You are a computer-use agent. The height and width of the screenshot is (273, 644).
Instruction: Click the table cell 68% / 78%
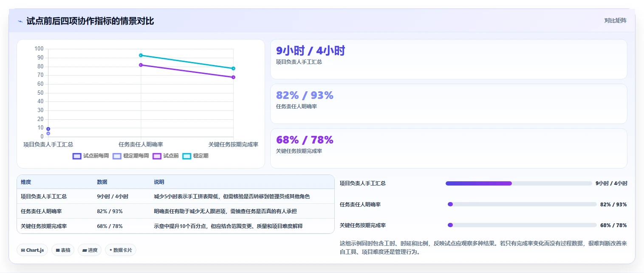(110, 226)
